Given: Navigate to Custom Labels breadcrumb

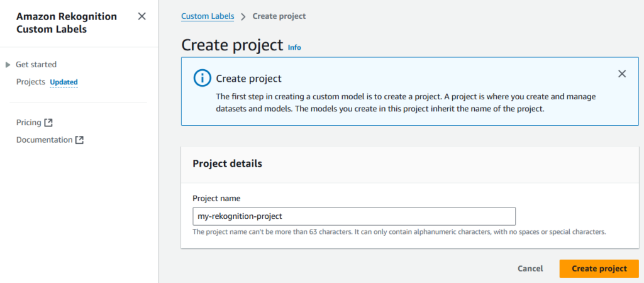Looking at the screenshot, I should tap(208, 16).
